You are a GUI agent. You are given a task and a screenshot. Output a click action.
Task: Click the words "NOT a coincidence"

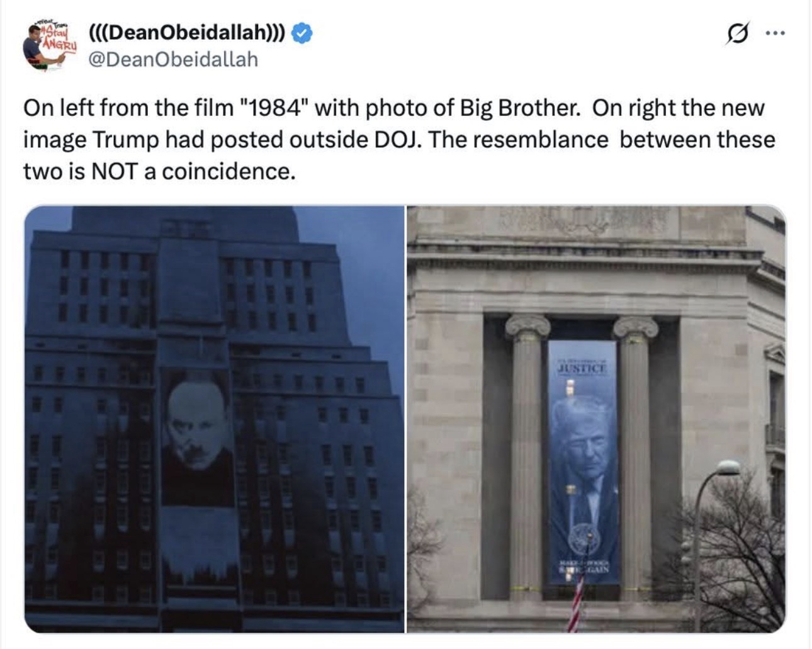[x=193, y=171]
